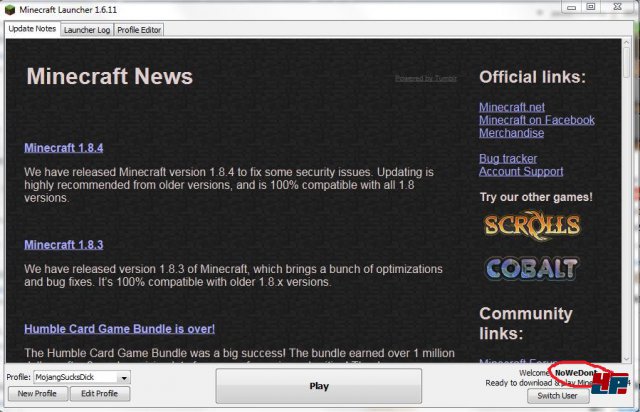Image resolution: width=640 pixels, height=412 pixels.
Task: Create a New Profile
Action: pos(37,394)
